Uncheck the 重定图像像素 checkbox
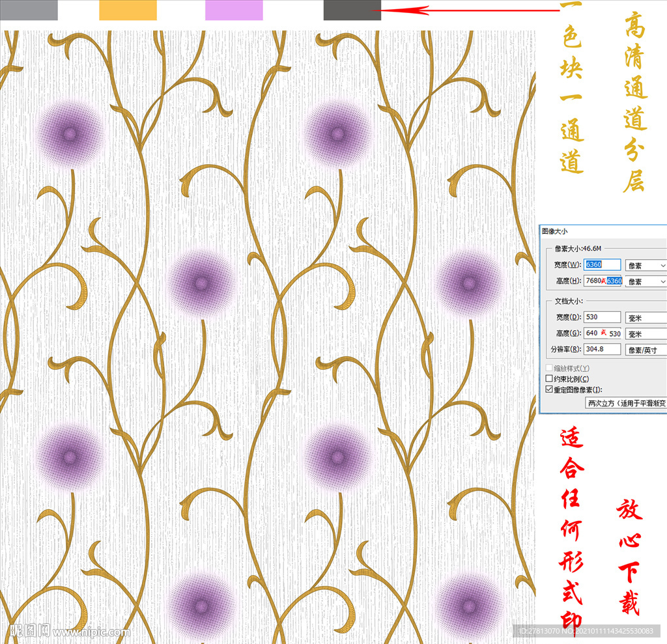 pyautogui.click(x=549, y=389)
